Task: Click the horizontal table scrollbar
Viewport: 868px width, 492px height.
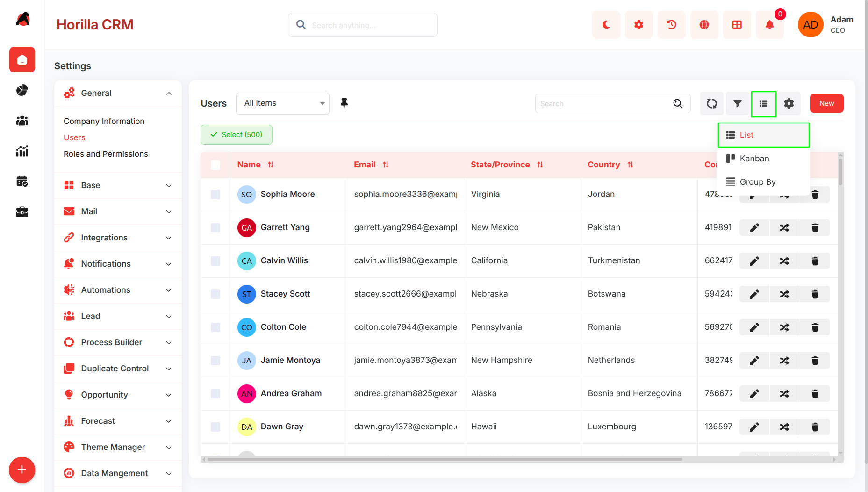Action: pyautogui.click(x=444, y=459)
